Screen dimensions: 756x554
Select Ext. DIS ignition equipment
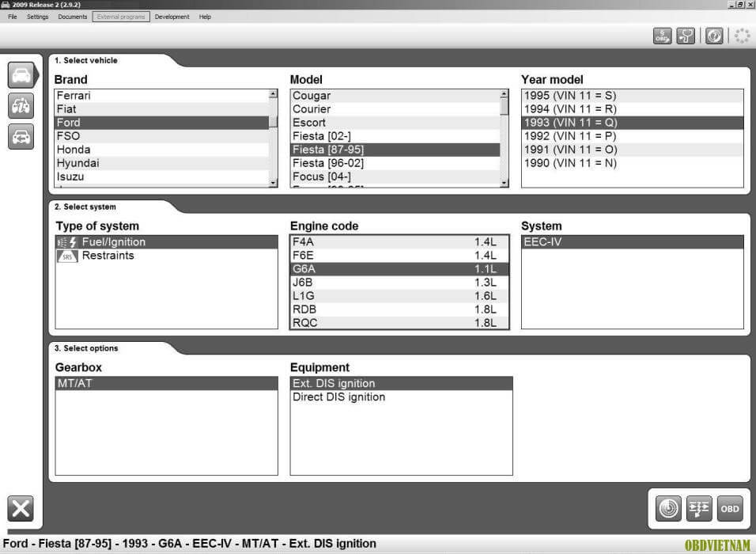[x=401, y=383]
